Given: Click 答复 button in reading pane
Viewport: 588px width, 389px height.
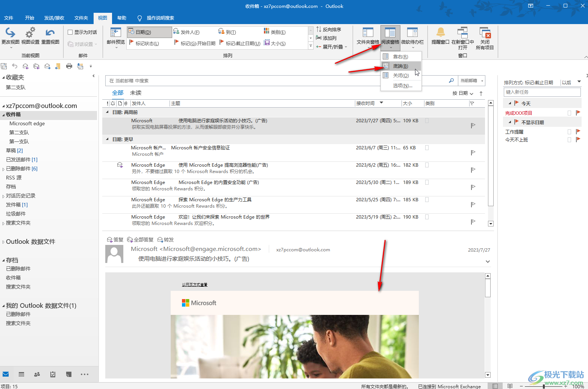Looking at the screenshot, I should [115, 240].
